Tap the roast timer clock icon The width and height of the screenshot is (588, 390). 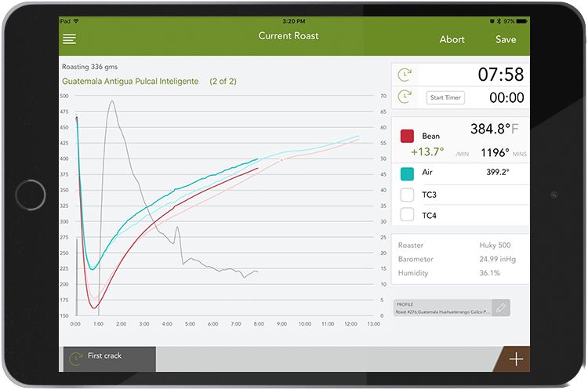click(x=405, y=75)
